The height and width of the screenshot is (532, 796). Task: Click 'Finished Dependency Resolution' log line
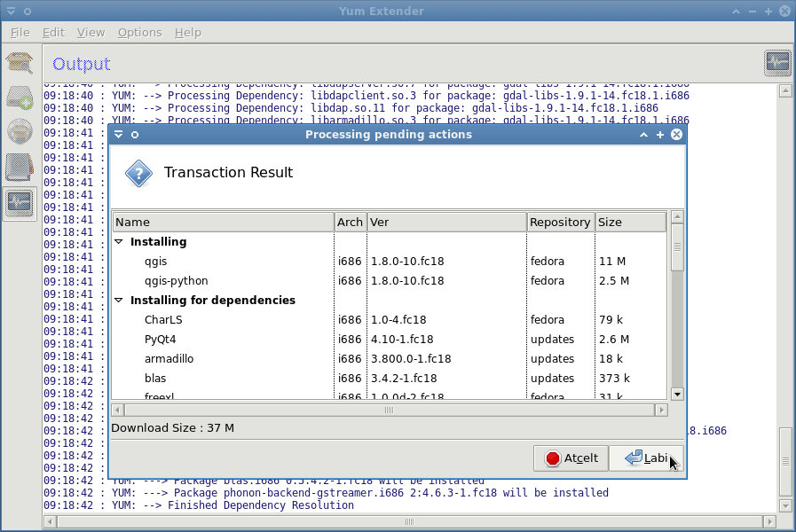coord(199,505)
